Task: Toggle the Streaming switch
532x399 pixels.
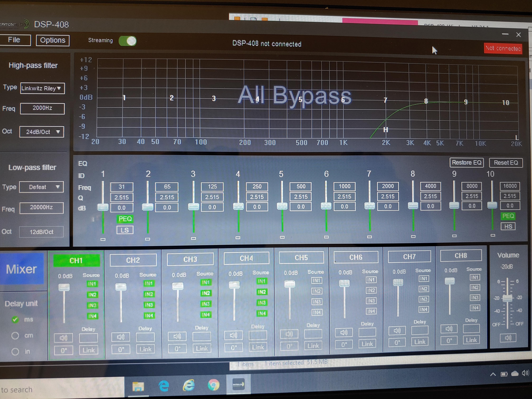Action: [127, 41]
